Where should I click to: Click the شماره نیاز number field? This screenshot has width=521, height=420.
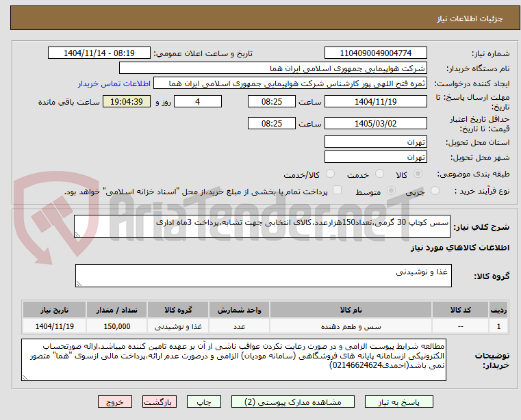pyautogui.click(x=375, y=53)
